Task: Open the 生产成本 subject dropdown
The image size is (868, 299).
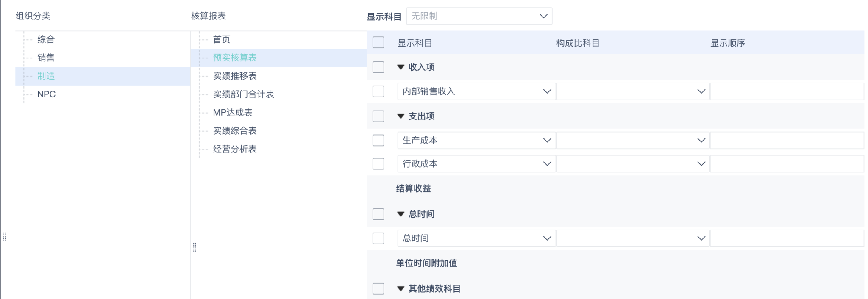Action: click(x=476, y=140)
